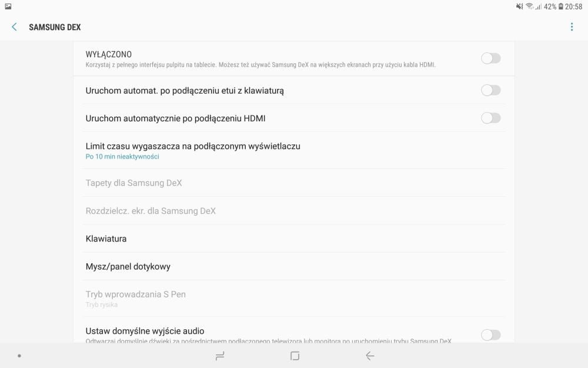Open the three-dot overflow menu

(572, 26)
